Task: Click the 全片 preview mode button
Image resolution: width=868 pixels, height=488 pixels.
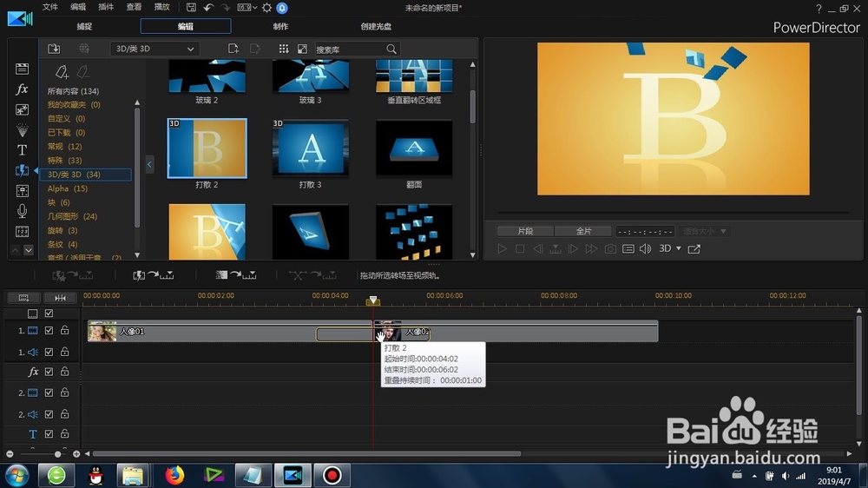Action: click(583, 231)
